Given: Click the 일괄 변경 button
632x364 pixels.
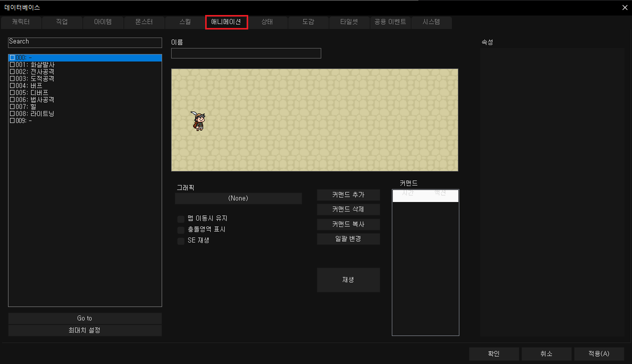Looking at the screenshot, I should pyautogui.click(x=348, y=239).
